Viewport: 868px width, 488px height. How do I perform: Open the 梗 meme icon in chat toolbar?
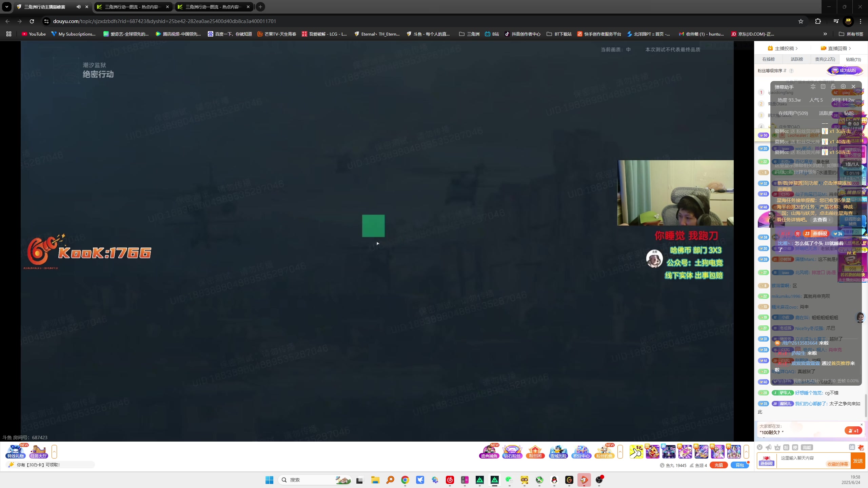(x=795, y=447)
